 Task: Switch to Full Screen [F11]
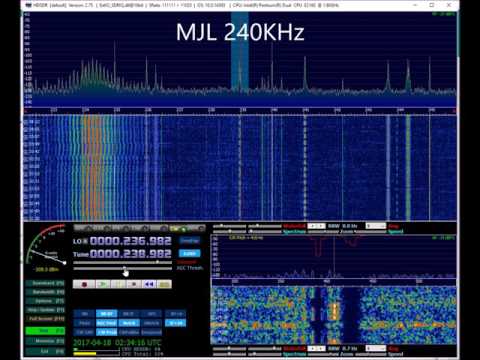tap(45, 319)
